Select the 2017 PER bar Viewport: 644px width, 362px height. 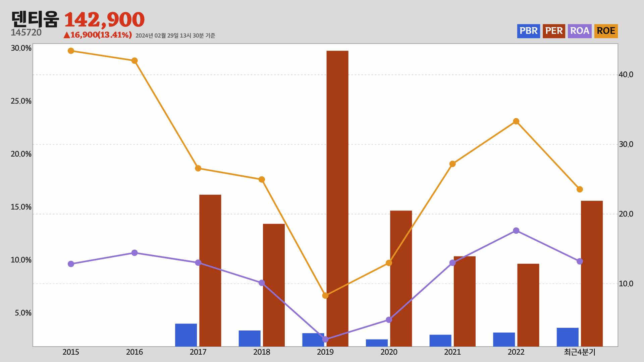pyautogui.click(x=210, y=270)
